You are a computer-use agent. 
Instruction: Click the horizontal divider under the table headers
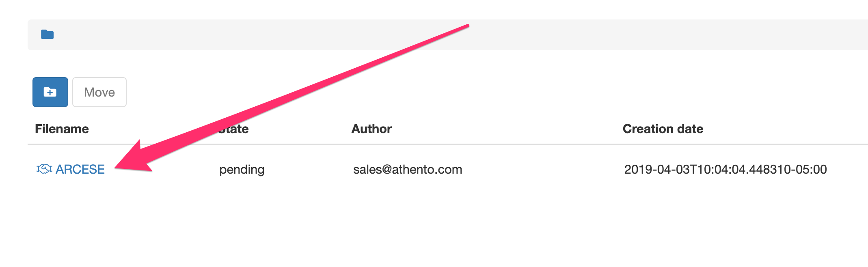click(447, 144)
